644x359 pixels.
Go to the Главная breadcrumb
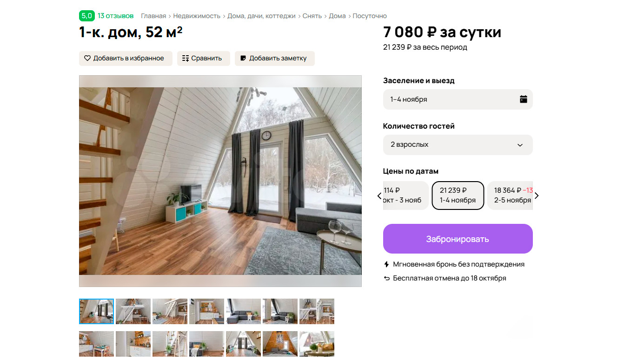(153, 16)
